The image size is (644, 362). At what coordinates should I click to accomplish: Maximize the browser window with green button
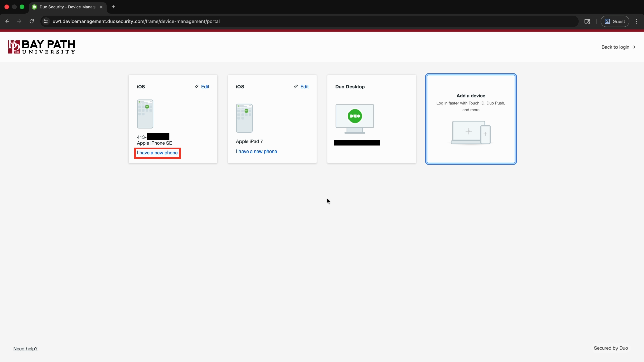pyautogui.click(x=22, y=7)
